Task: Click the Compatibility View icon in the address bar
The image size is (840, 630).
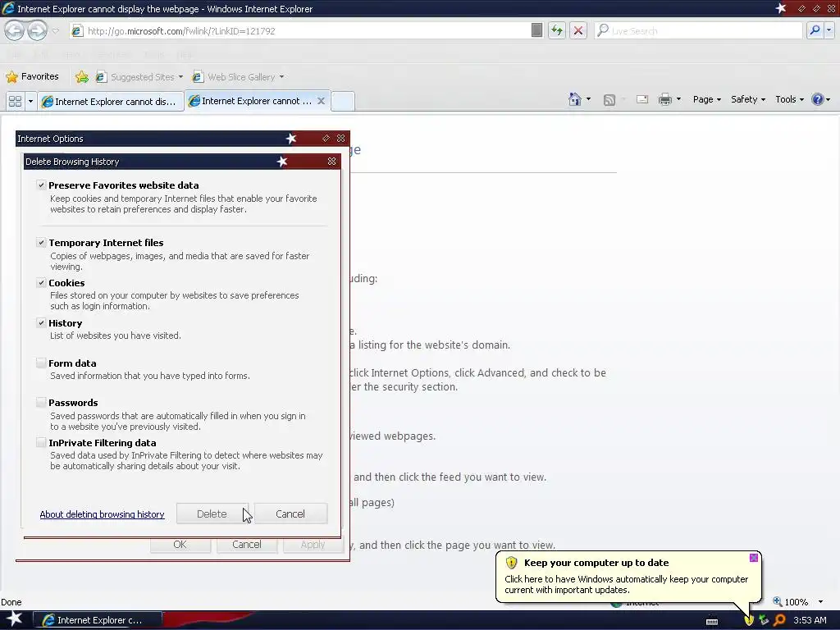Action: coord(536,30)
